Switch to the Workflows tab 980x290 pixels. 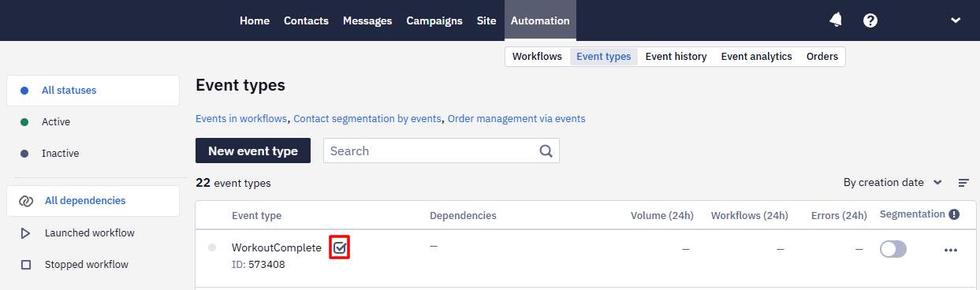click(537, 57)
